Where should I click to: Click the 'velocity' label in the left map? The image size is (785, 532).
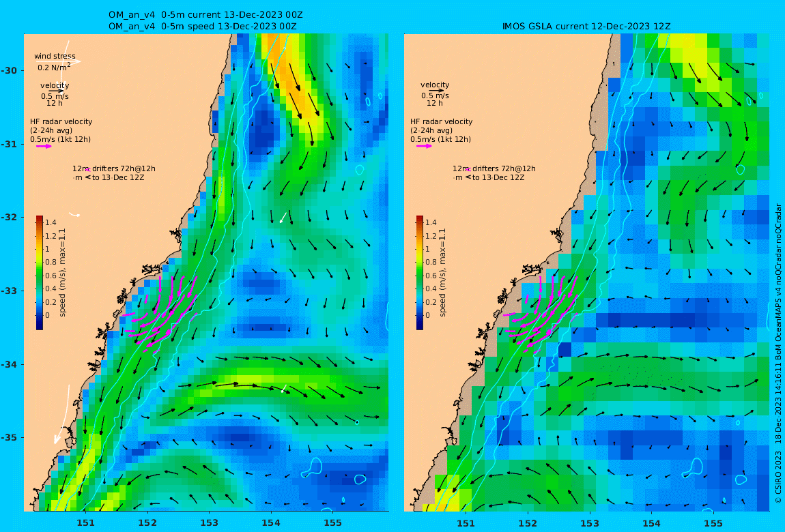55,85
